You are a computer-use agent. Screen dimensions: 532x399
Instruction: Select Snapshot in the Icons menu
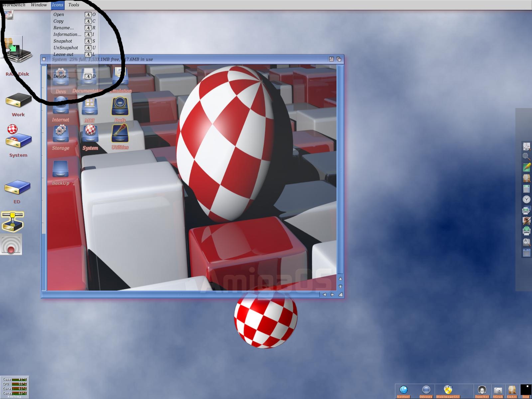63,41
